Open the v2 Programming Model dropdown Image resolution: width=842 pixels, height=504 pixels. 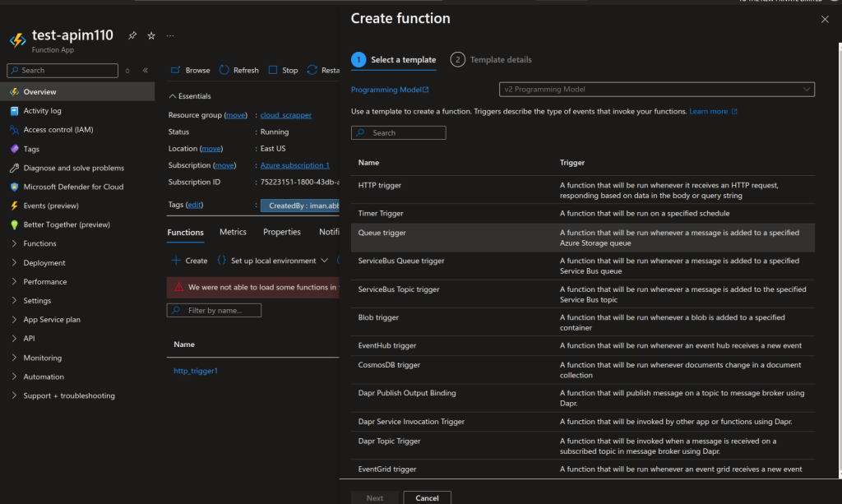click(657, 89)
